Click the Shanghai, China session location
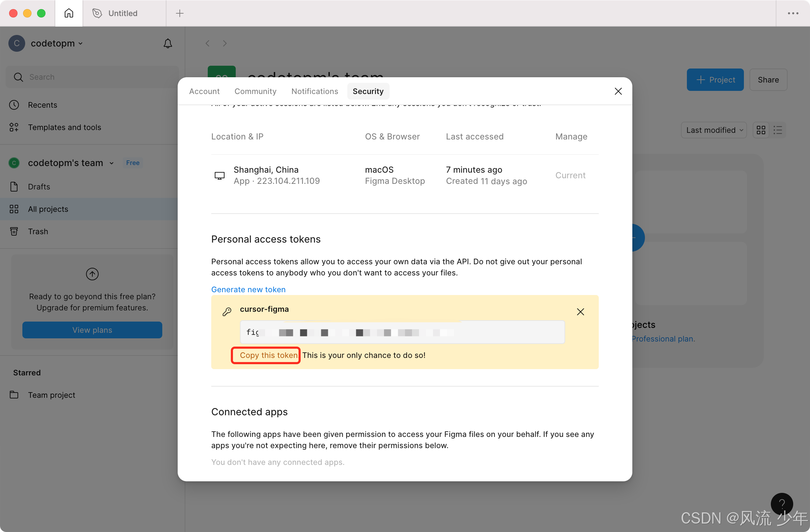The height and width of the screenshot is (532, 810). click(x=266, y=170)
